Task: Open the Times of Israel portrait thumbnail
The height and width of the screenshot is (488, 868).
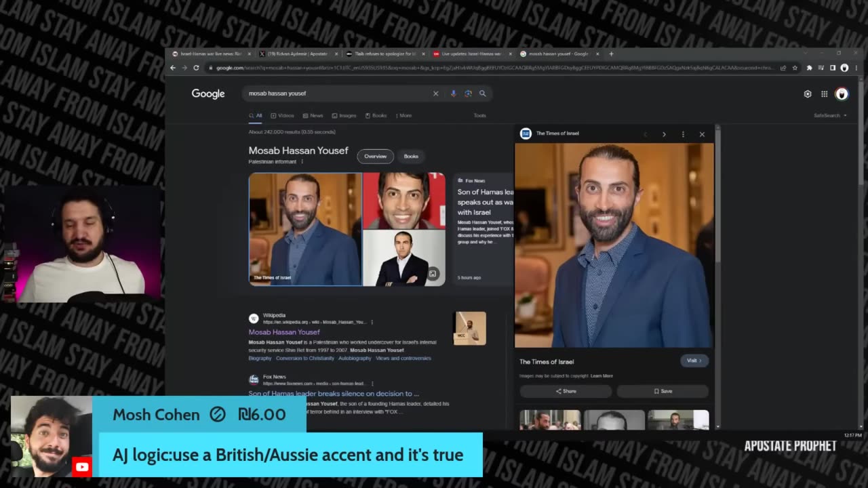Action: click(305, 229)
